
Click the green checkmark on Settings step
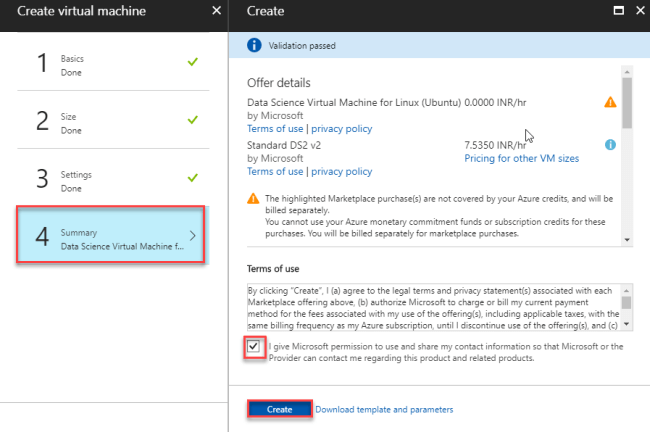point(192,179)
